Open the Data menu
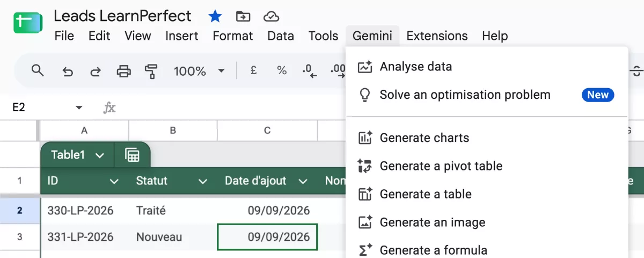Screen dimensions: 644x258 pos(281,36)
